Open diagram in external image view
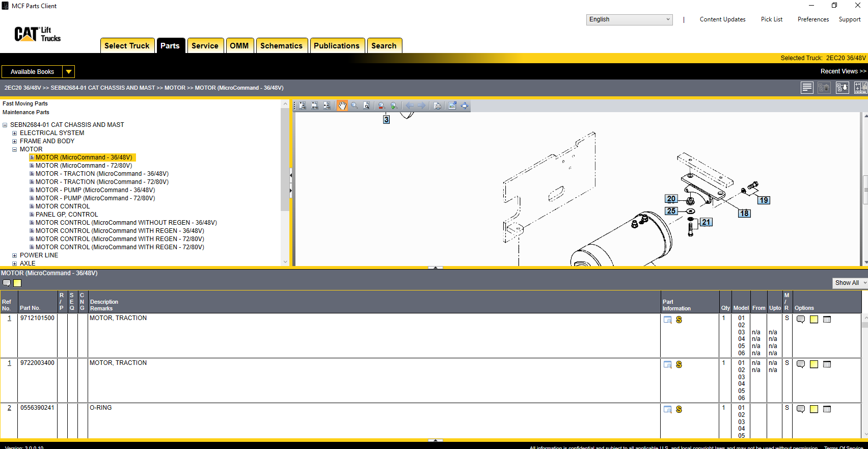 [452, 105]
